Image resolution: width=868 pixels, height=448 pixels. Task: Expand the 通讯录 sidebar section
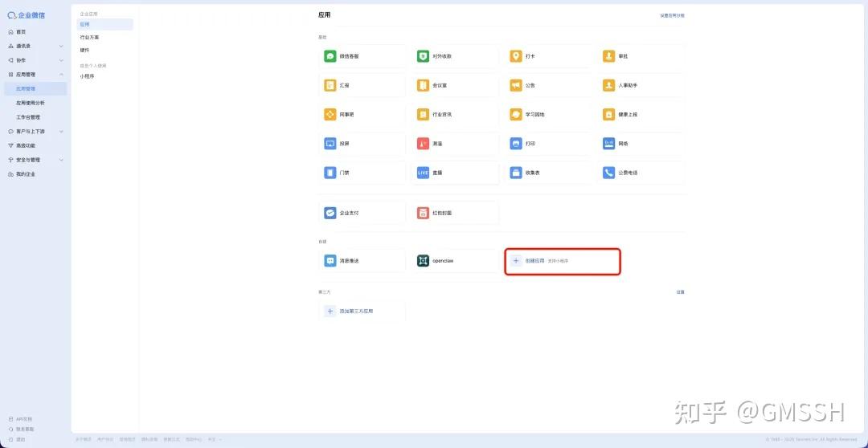[61, 46]
